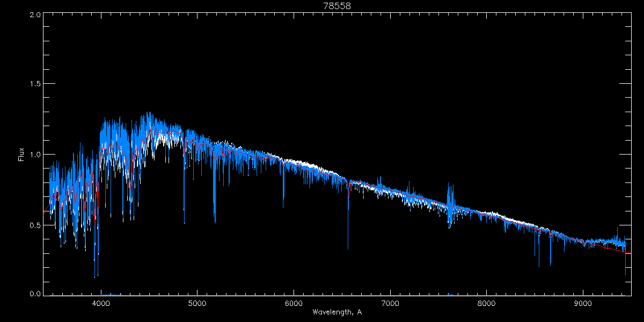
Task: Click the Wavelength, A x-axis label
Action: [x=336, y=312]
